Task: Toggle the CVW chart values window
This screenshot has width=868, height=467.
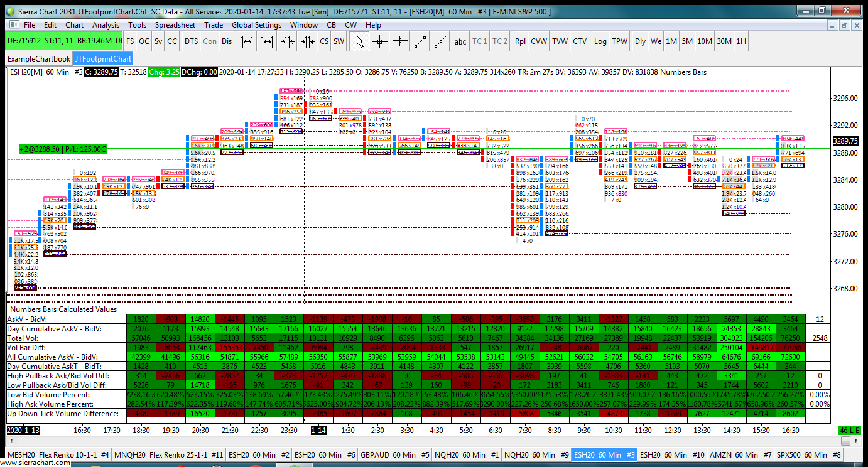Action: click(x=539, y=41)
